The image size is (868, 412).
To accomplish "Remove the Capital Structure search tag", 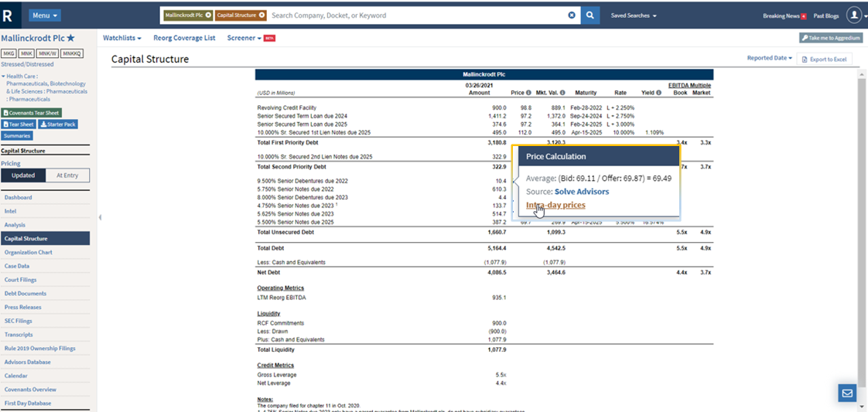I will pos(261,15).
